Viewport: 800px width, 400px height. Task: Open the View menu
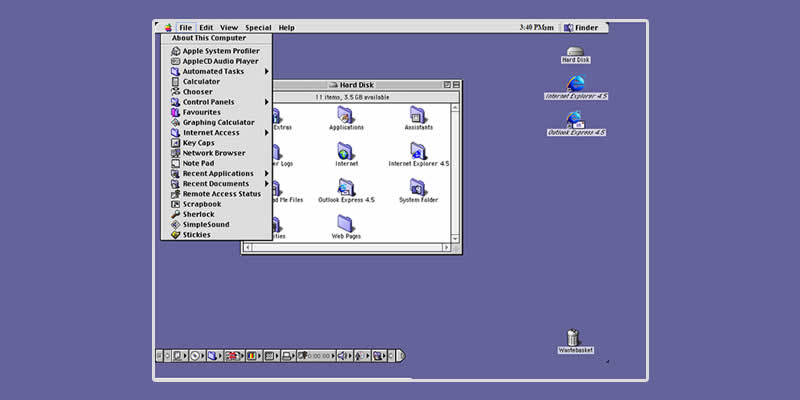pyautogui.click(x=229, y=28)
